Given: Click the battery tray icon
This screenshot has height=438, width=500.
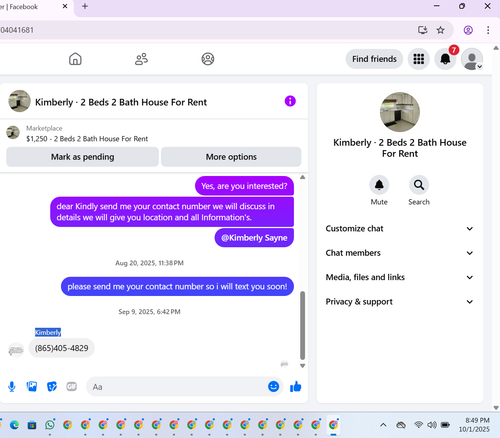Looking at the screenshot, I should (445, 425).
